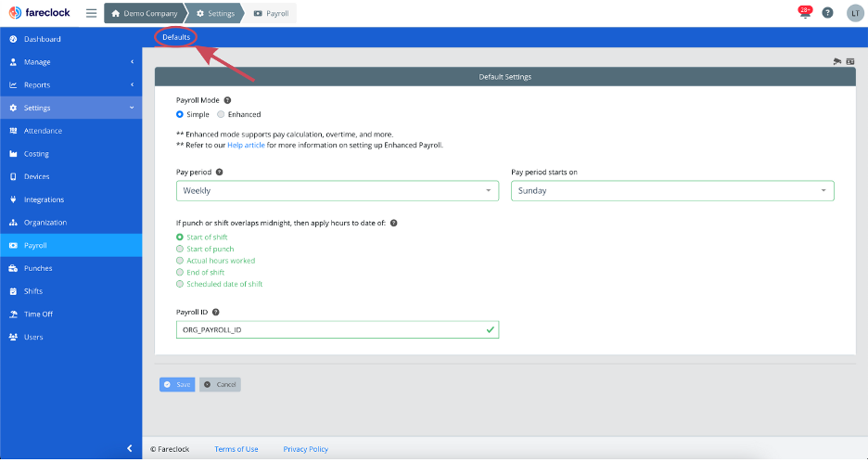
Task: Open Attendance settings in sidebar
Action: [x=70, y=131]
